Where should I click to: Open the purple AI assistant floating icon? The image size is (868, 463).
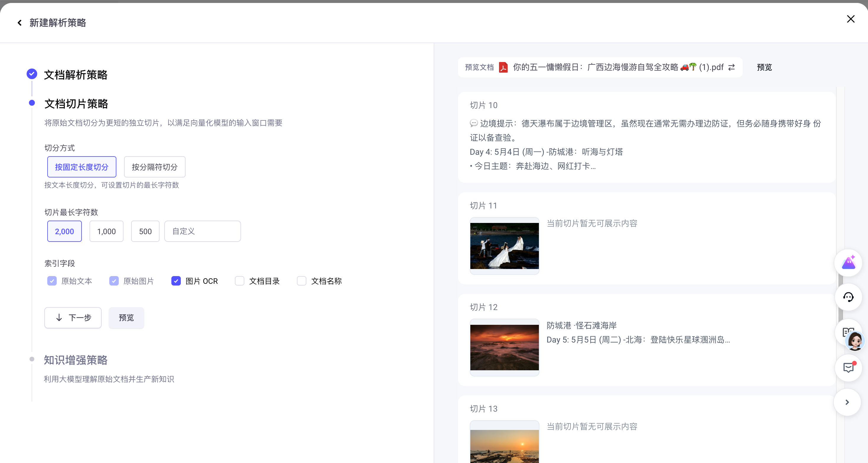[848, 263]
